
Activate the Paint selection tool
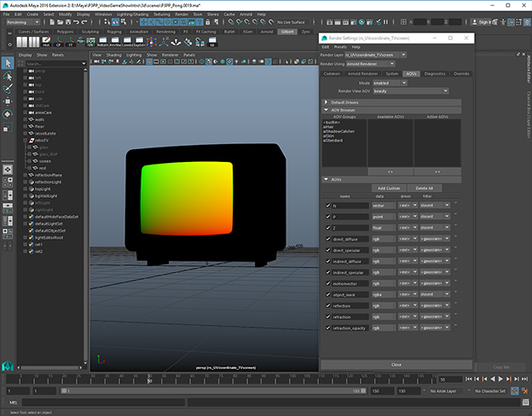[x=8, y=89]
